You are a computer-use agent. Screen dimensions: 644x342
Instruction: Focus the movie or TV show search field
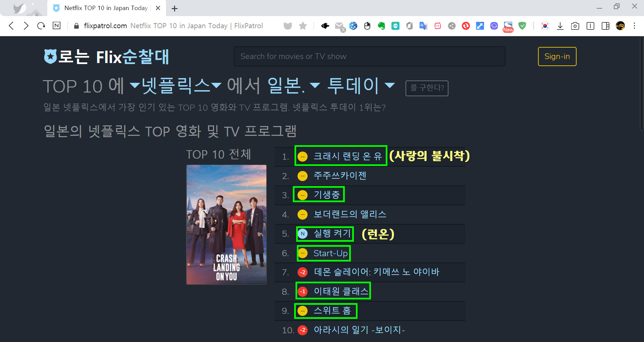pos(369,56)
